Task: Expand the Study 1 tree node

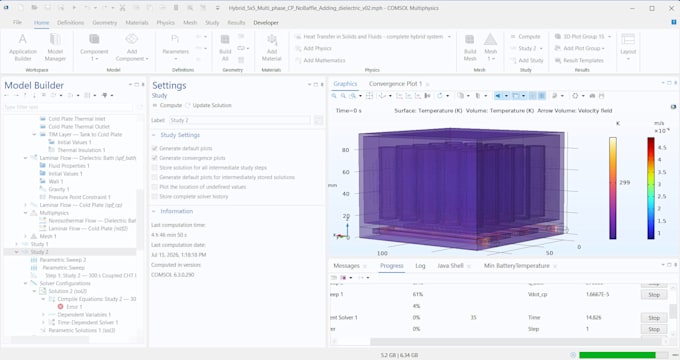Action: point(16,244)
